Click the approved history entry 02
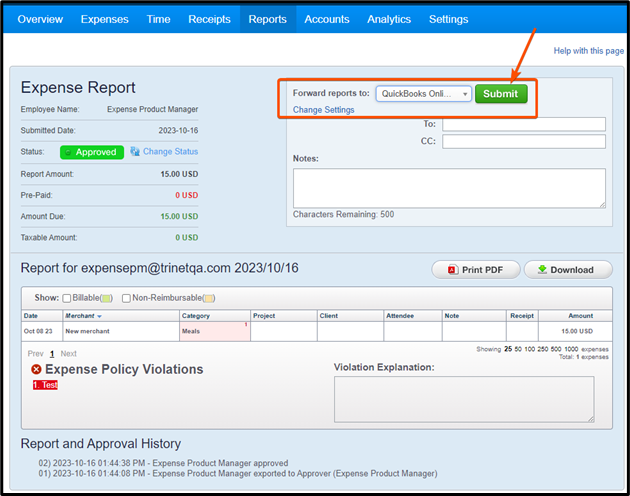630x496 pixels. coord(163,463)
